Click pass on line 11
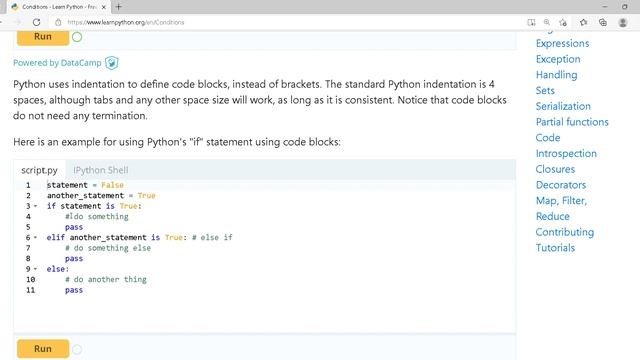Screen dimensions: 640x360 click(74, 290)
